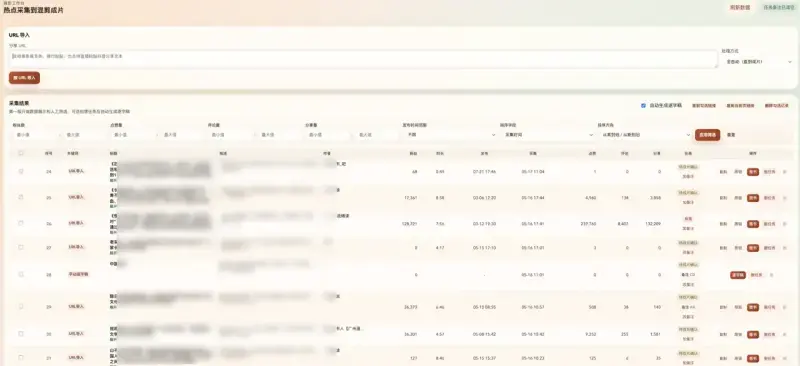Click the shares value 132,209
The height and width of the screenshot is (366, 800).
pyautogui.click(x=653, y=224)
